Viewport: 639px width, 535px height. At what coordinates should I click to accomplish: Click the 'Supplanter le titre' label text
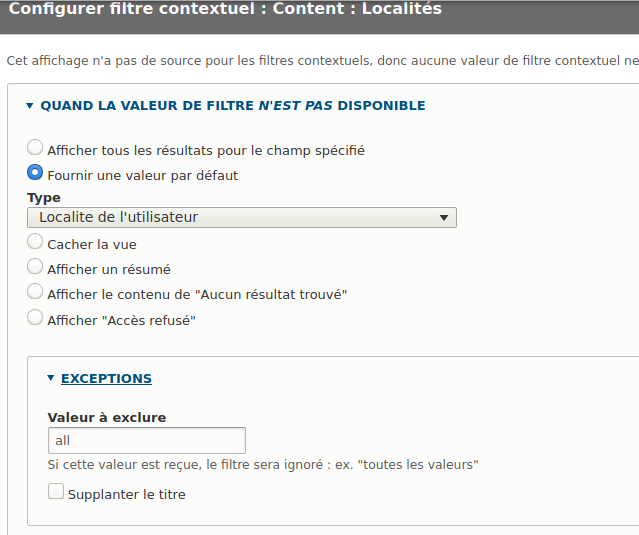pyautogui.click(x=126, y=494)
